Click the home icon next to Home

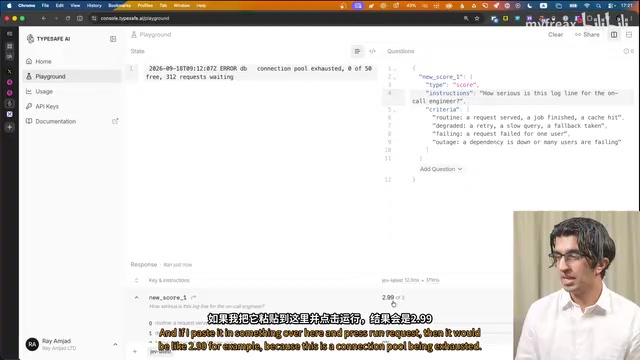[29, 61]
